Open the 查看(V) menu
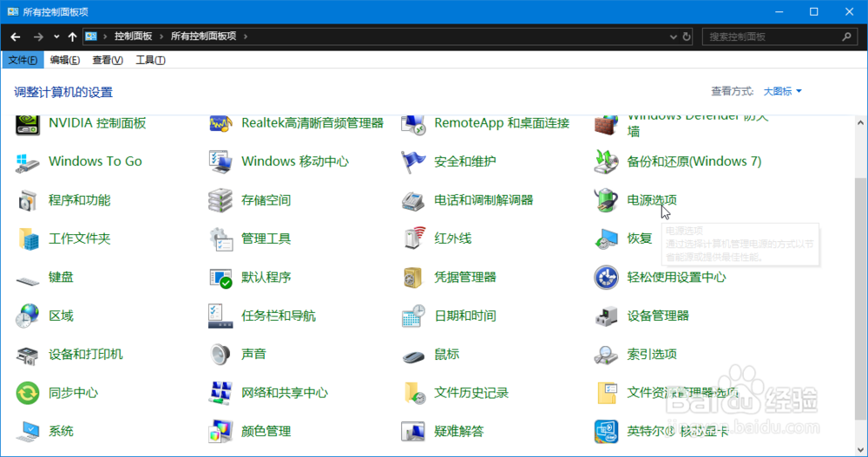The image size is (868, 457). [x=108, y=60]
